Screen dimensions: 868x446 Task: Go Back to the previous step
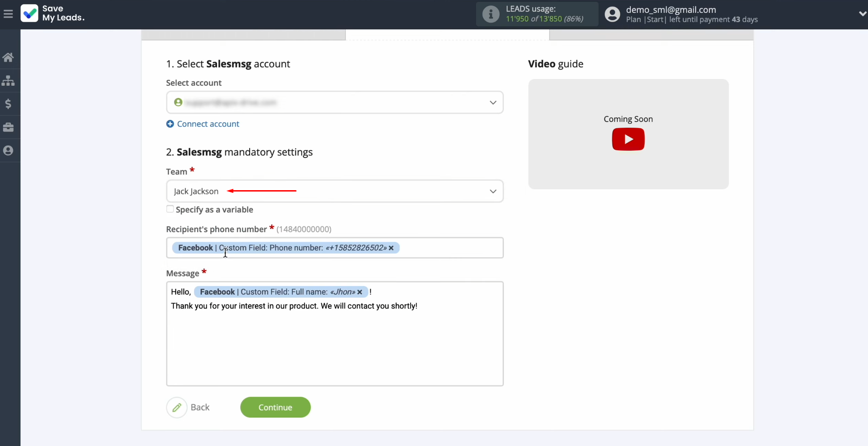pos(200,407)
